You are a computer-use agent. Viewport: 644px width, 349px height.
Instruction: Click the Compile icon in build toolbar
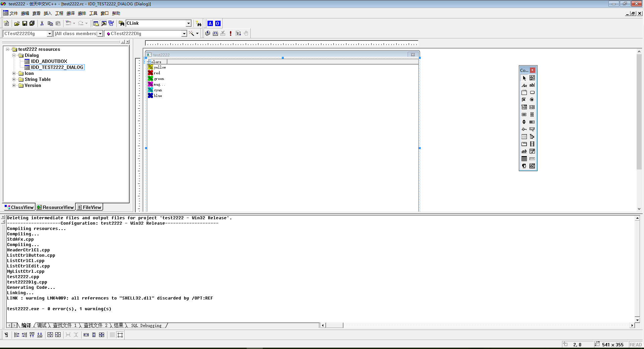pos(208,33)
